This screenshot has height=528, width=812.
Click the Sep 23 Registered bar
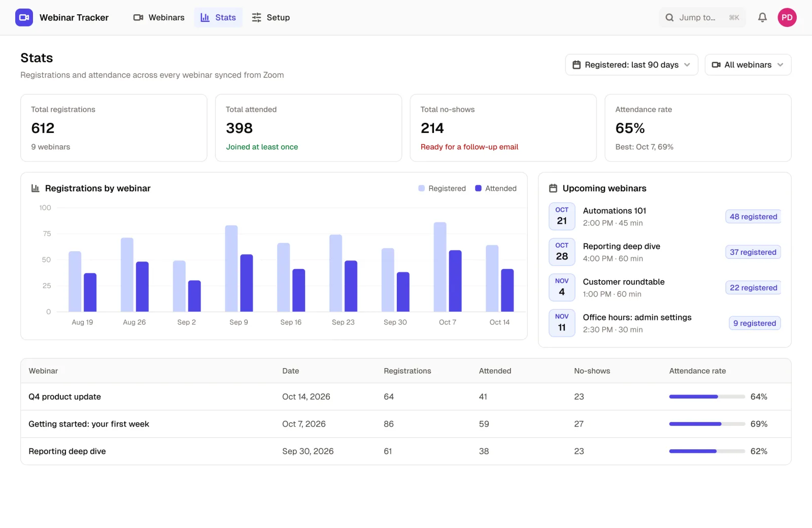(x=336, y=273)
